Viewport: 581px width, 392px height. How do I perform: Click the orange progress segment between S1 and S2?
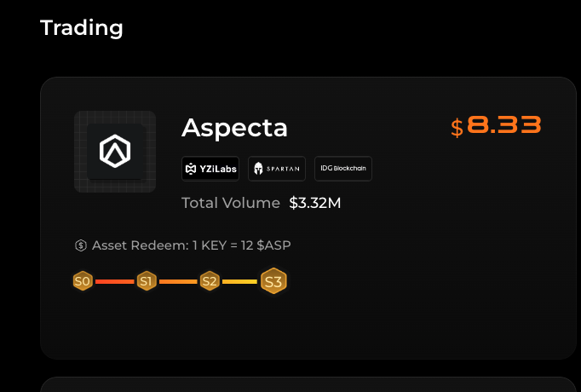click(178, 281)
